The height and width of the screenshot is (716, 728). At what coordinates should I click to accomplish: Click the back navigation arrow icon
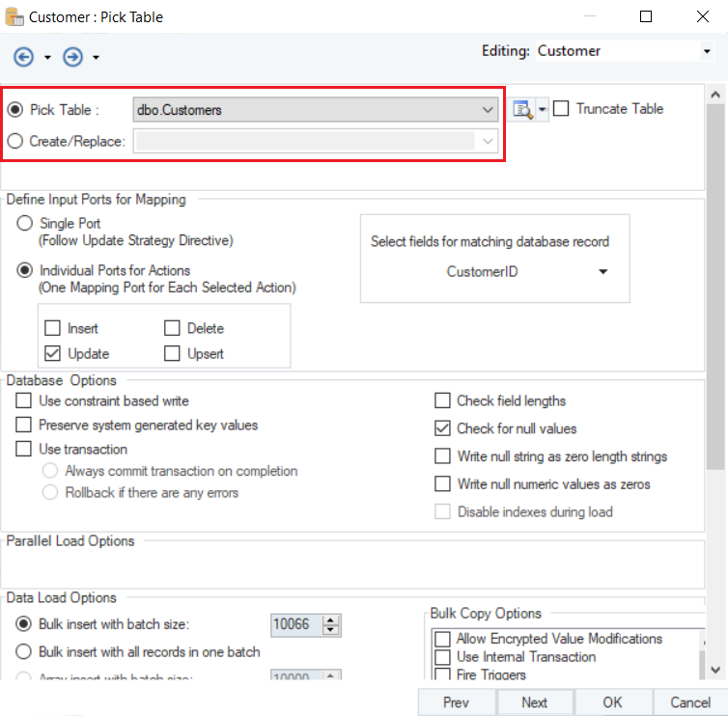pyautogui.click(x=23, y=57)
